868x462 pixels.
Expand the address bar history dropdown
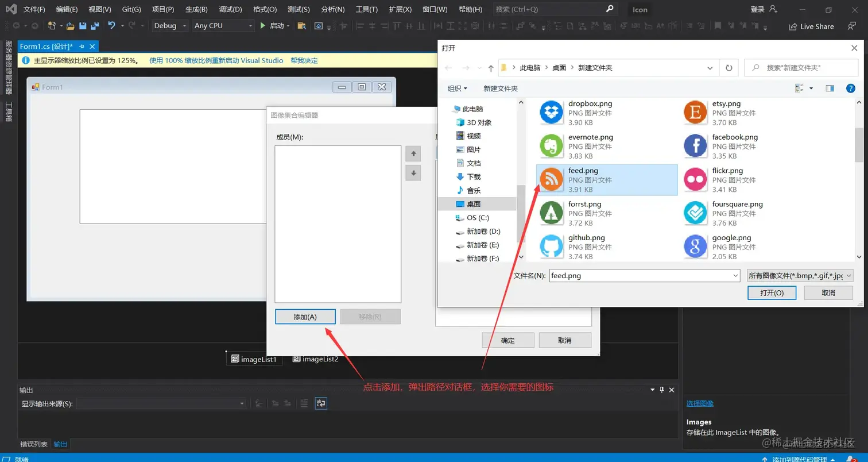710,68
